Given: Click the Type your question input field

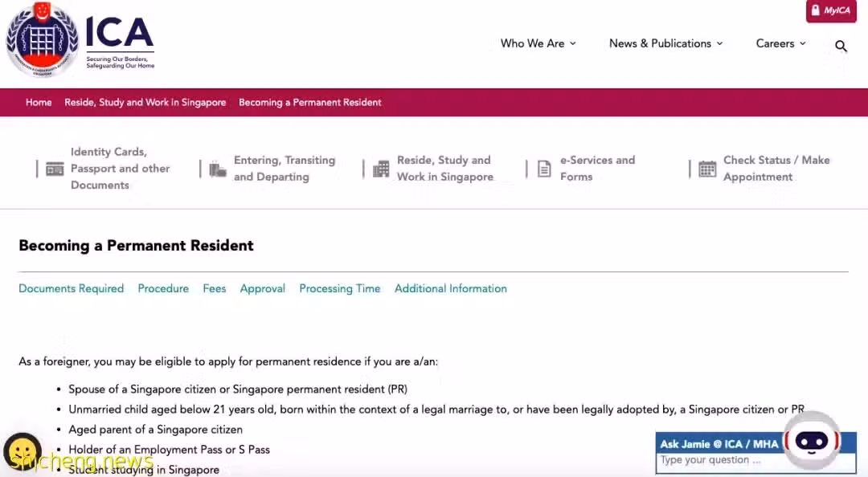Looking at the screenshot, I should click(x=719, y=460).
